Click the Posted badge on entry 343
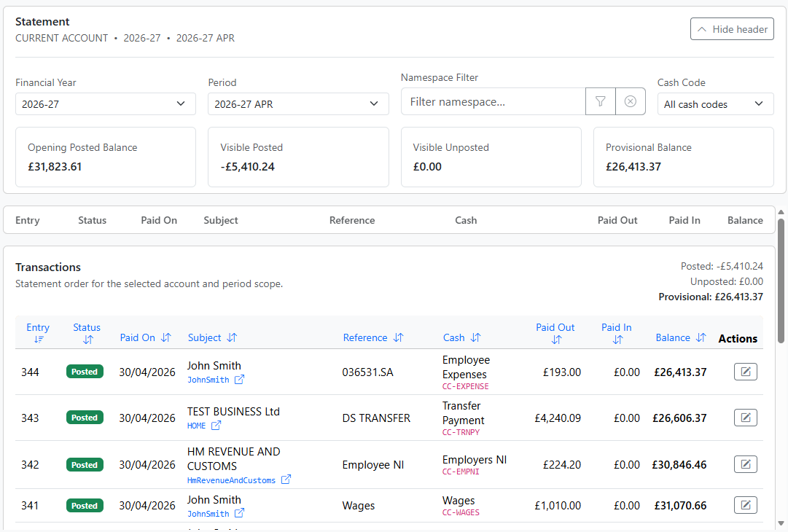 tap(85, 418)
